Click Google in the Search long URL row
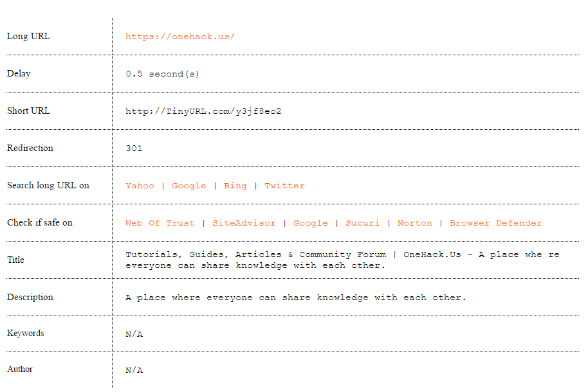This screenshot has height=392, width=588. coord(188,186)
